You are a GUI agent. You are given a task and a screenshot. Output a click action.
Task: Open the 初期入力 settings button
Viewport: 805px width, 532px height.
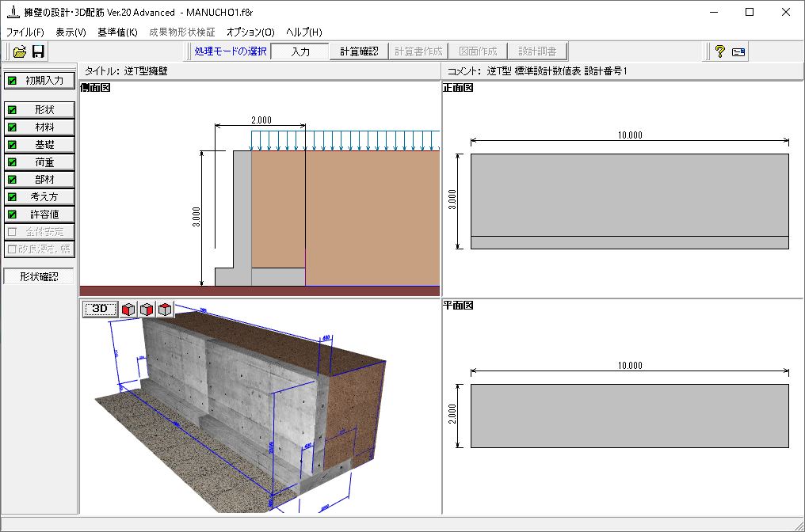point(40,81)
